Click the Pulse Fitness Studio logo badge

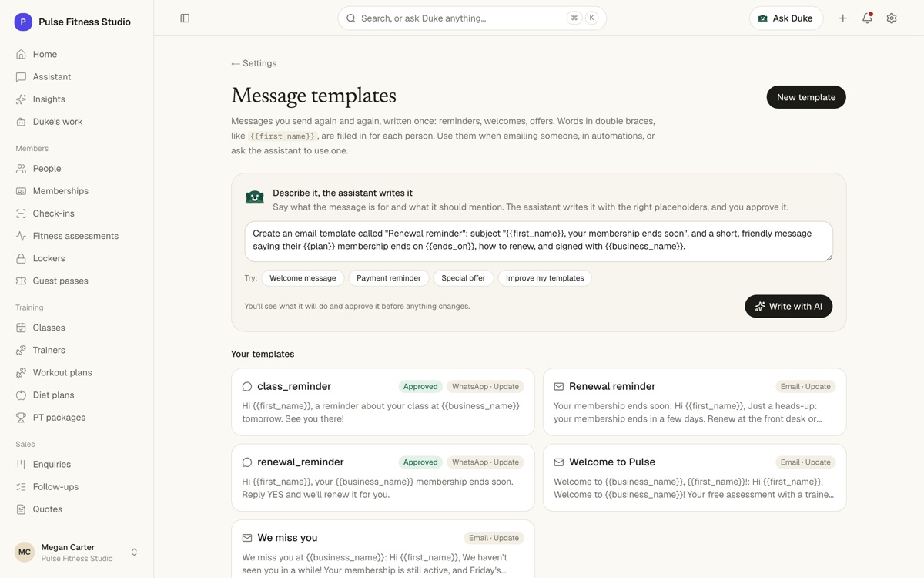(23, 22)
